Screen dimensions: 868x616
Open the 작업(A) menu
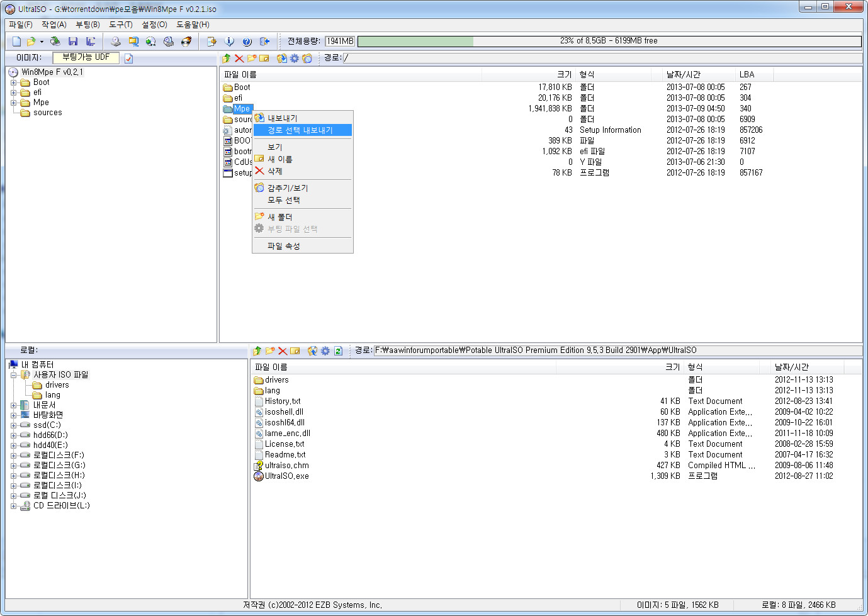pos(54,25)
